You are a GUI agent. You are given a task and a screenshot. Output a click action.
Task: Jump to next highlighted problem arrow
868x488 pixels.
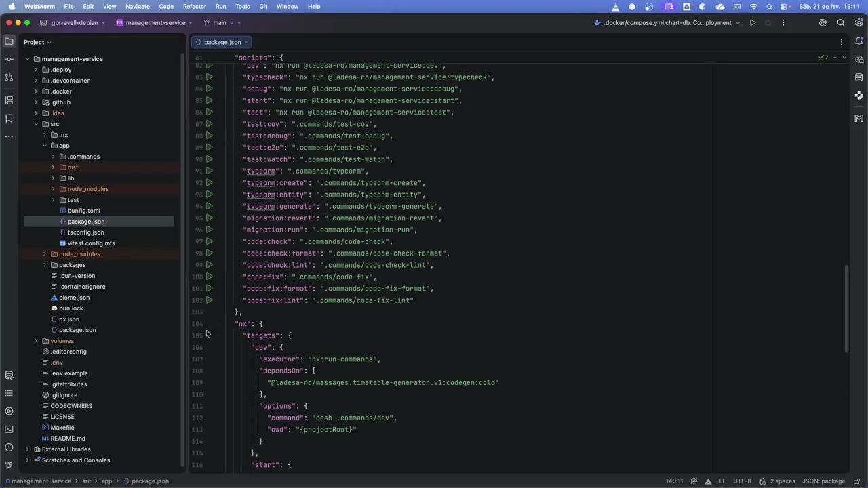(844, 58)
